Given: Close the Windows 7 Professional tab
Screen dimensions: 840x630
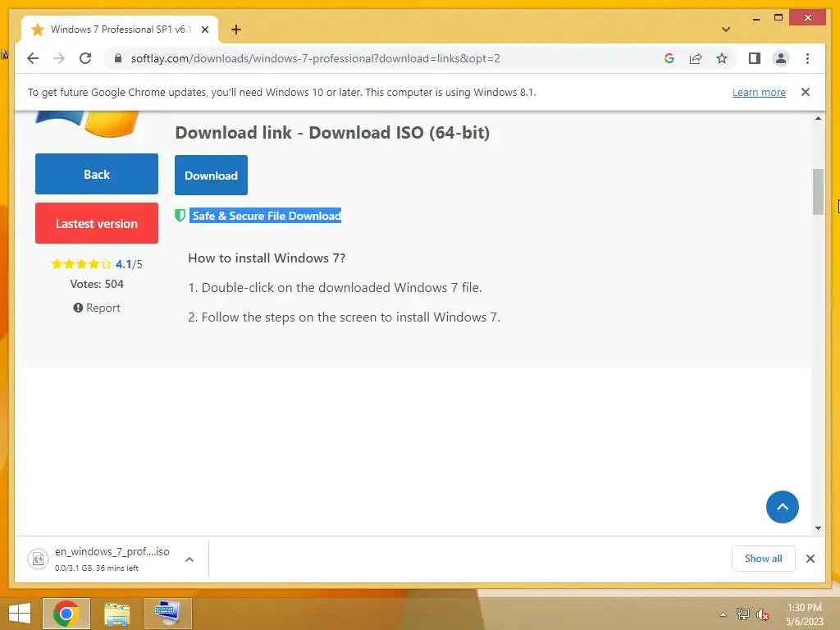Looking at the screenshot, I should click(204, 30).
